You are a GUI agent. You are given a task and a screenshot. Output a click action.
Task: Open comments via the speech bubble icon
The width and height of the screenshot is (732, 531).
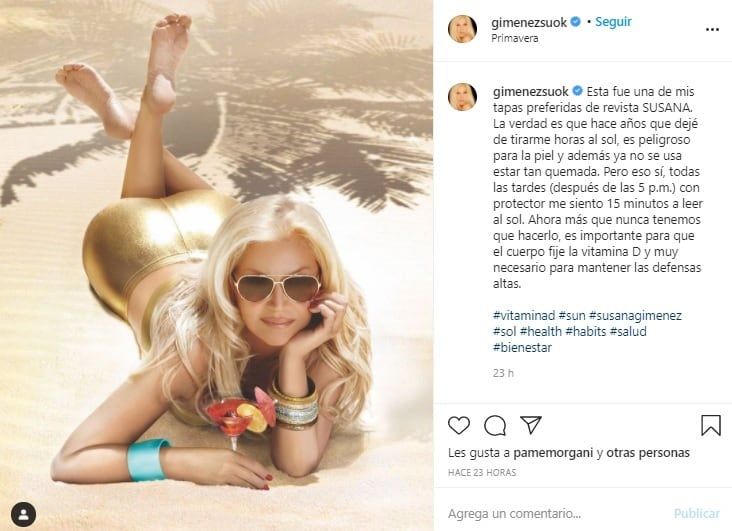coord(495,425)
